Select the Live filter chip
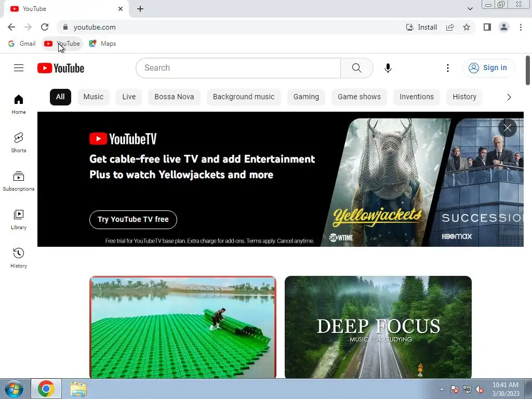The image size is (532, 399). click(129, 97)
